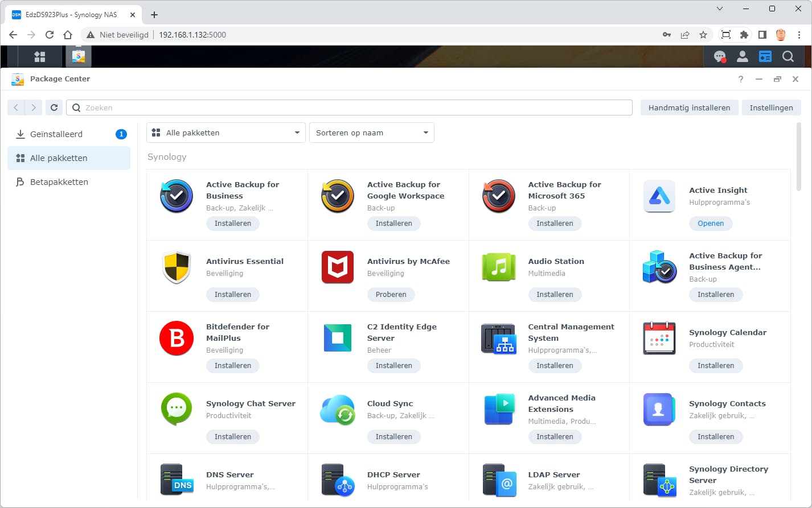The image size is (812, 508).
Task: Open the Active Insight package
Action: 711,224
